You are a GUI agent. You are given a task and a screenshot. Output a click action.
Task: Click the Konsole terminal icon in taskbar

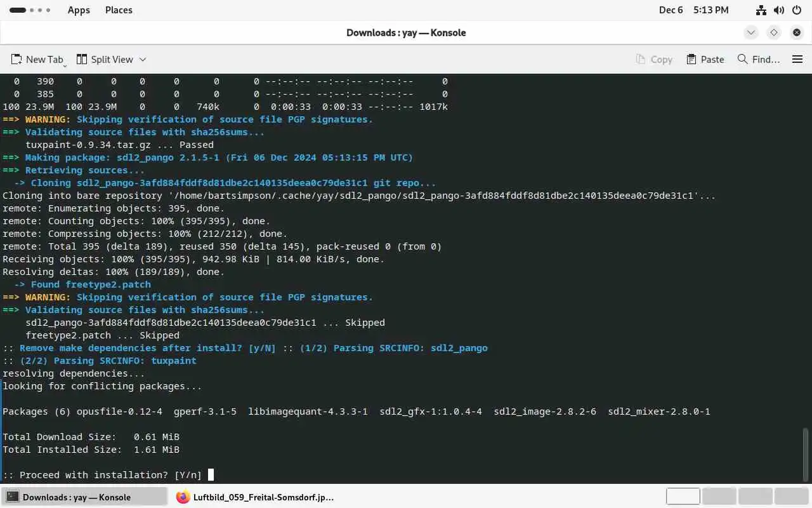point(12,497)
